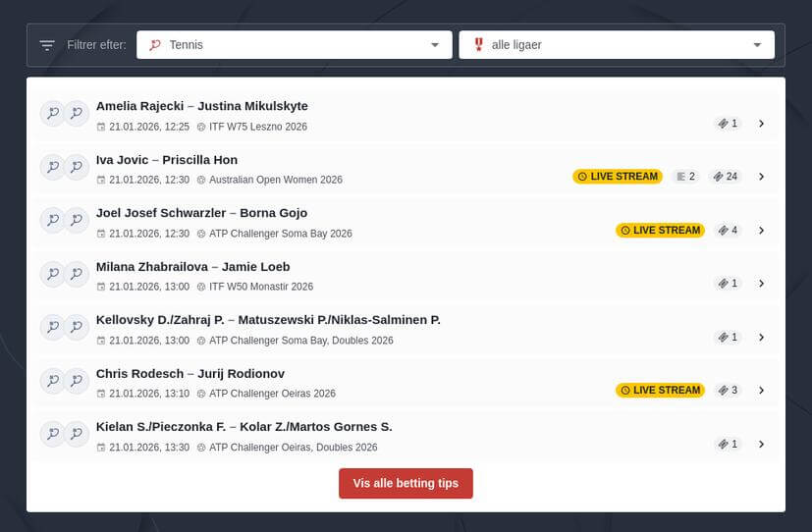
Task: Expand Iva Jovic row chevron arrow
Action: point(761,177)
